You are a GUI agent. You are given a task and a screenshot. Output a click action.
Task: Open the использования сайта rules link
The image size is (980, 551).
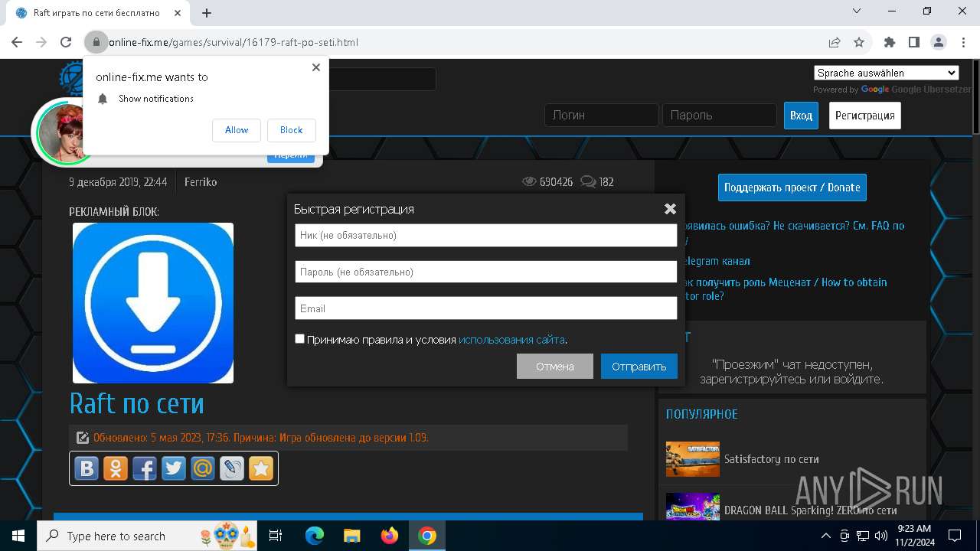511,340
